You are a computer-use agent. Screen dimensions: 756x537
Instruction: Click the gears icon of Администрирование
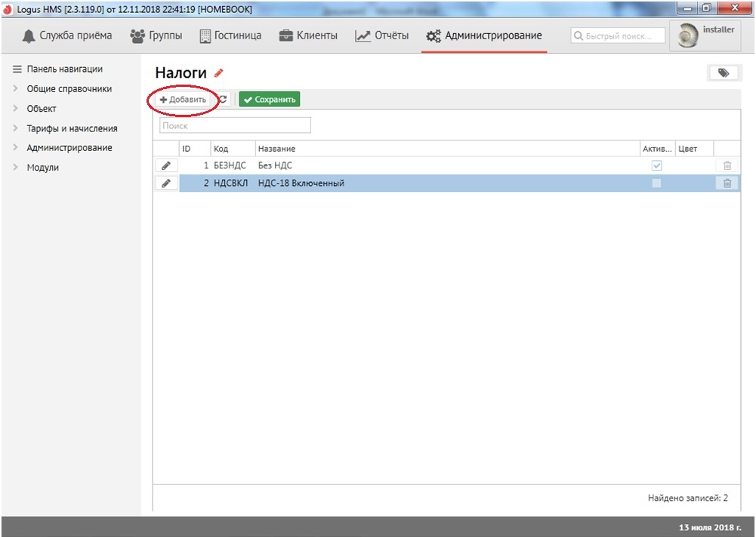[x=433, y=36]
